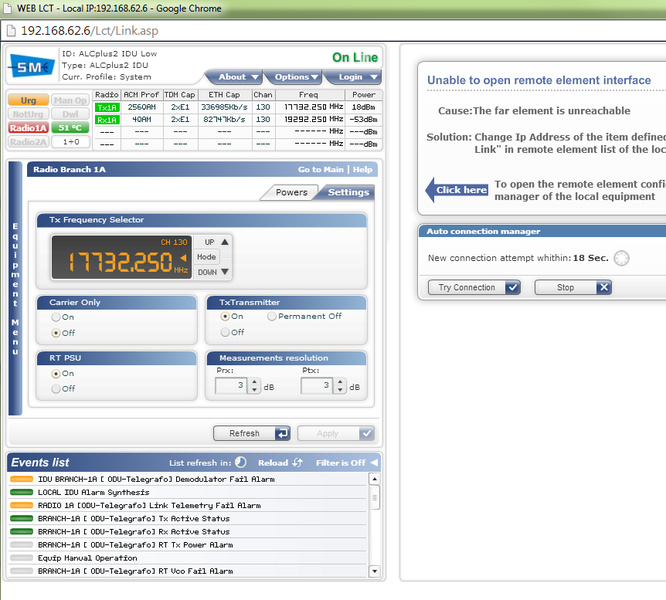Decrease Prx resolution with stepper down arrow
Image resolution: width=666 pixels, height=600 pixels.
click(x=254, y=390)
